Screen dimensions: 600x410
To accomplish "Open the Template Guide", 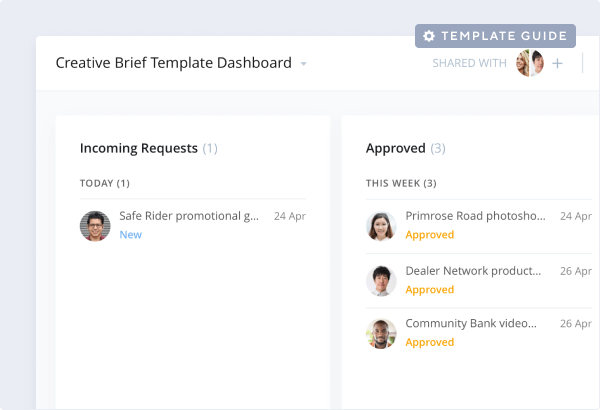I will point(495,36).
